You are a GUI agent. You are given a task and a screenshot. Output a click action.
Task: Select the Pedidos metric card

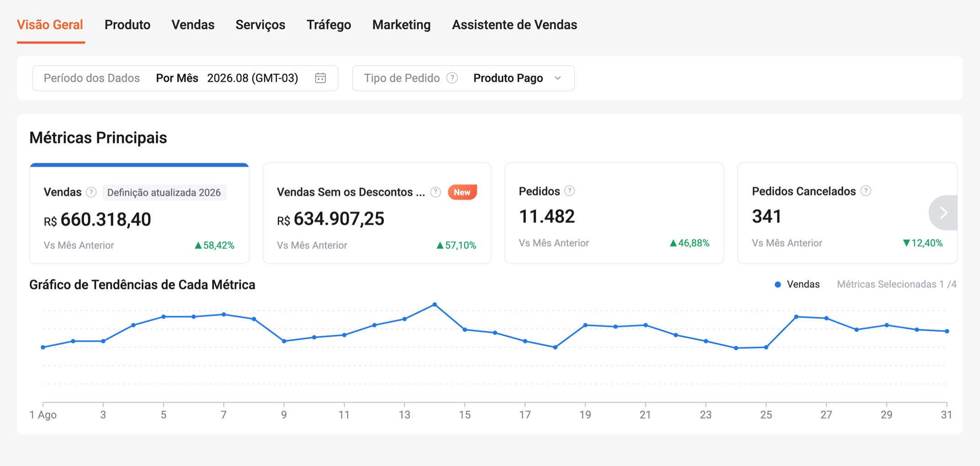pyautogui.click(x=614, y=213)
